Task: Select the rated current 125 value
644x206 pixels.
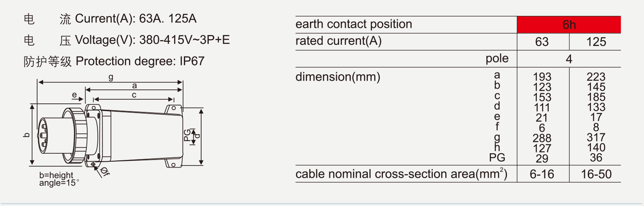Action: click(x=595, y=42)
